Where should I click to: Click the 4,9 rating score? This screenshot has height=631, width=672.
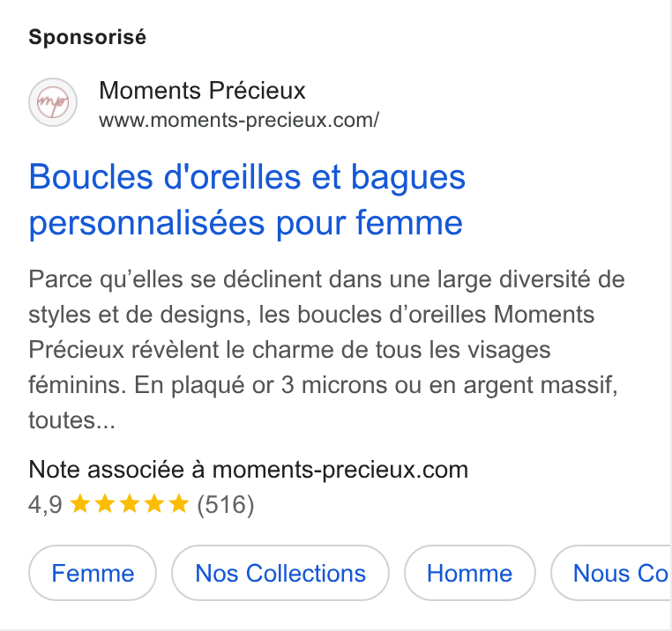pyautogui.click(x=46, y=504)
